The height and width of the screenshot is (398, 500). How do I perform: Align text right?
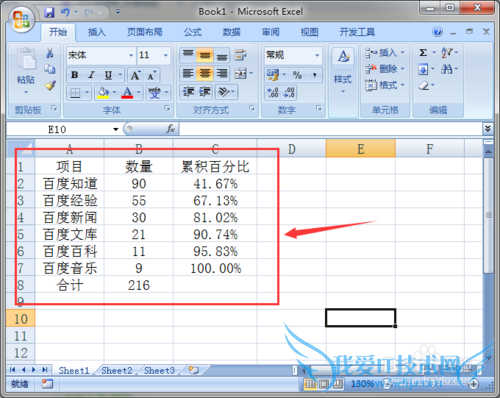[221, 73]
